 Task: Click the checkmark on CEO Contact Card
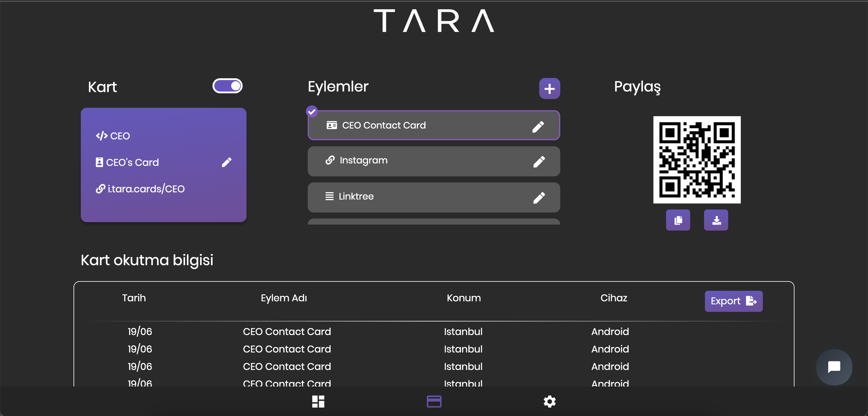tap(312, 111)
